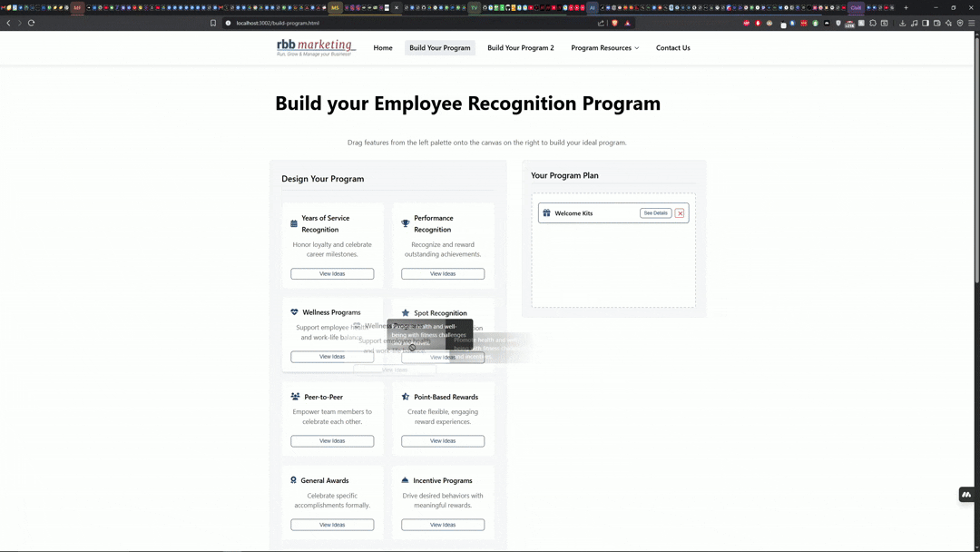Viewport: 980px width, 552px height.
Task: Click View Ideas under Incentive Programs
Action: pos(442,524)
